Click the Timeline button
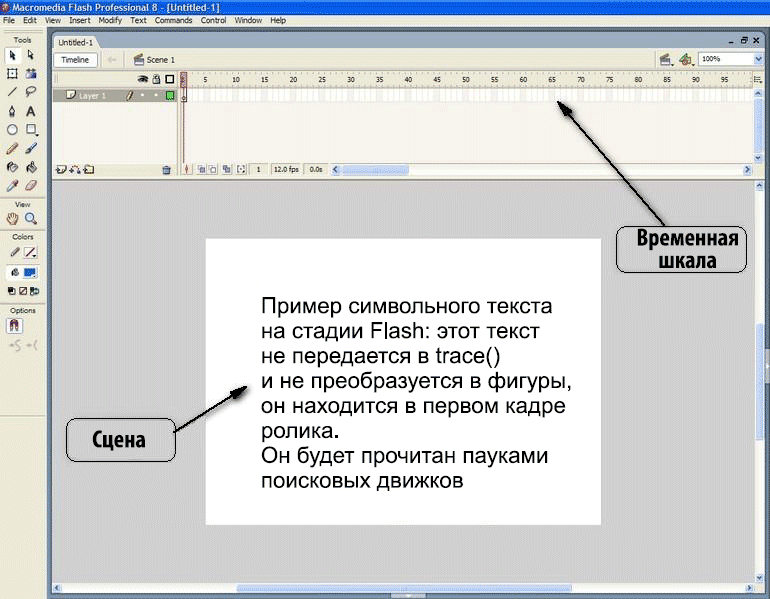Screen dimensions: 770x599 [76, 60]
